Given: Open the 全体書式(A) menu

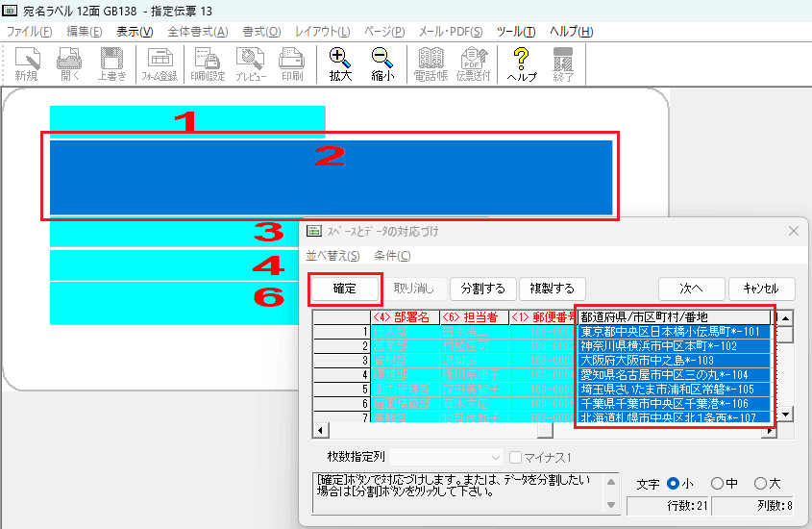Looking at the screenshot, I should 198,32.
